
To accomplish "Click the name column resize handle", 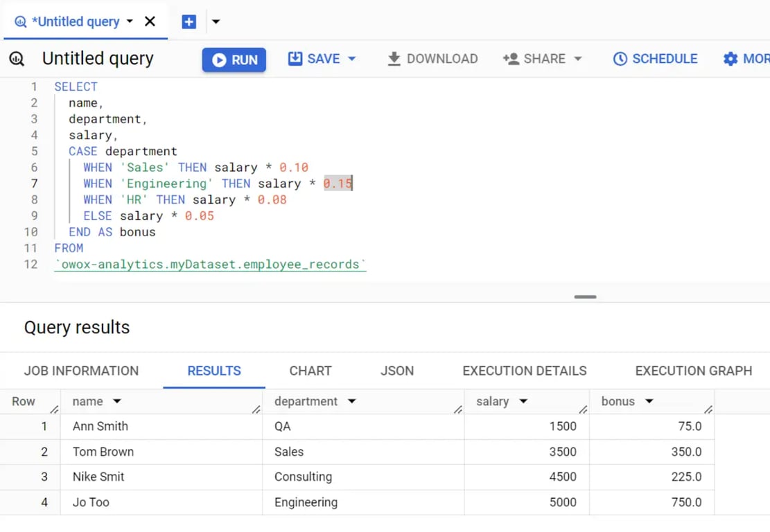I will pyautogui.click(x=256, y=409).
